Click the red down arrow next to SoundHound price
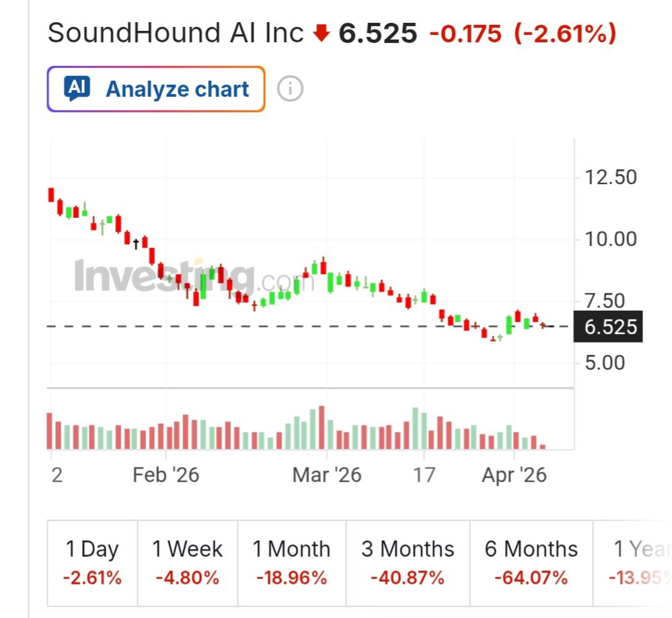The height and width of the screenshot is (618, 672). (x=321, y=32)
